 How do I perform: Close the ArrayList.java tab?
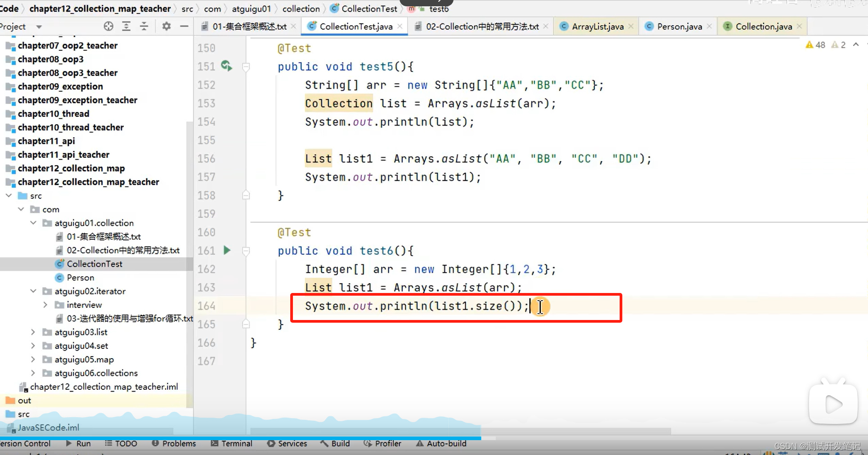pos(631,27)
